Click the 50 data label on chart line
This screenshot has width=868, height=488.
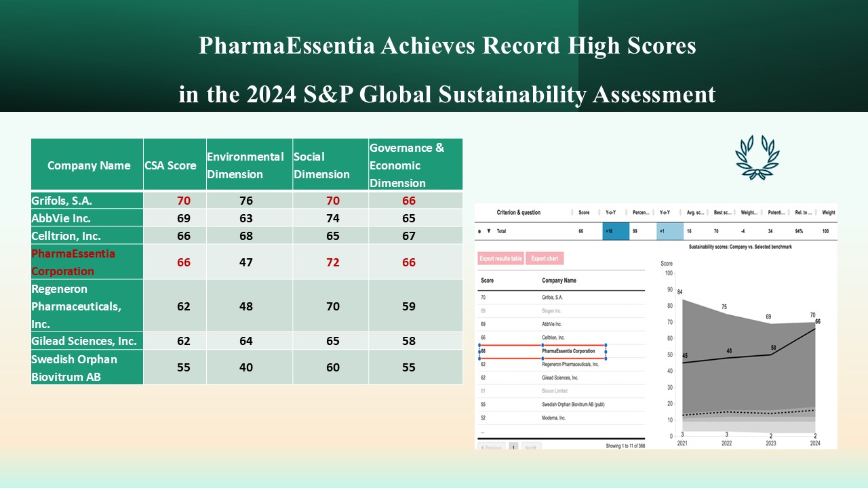[772, 348]
